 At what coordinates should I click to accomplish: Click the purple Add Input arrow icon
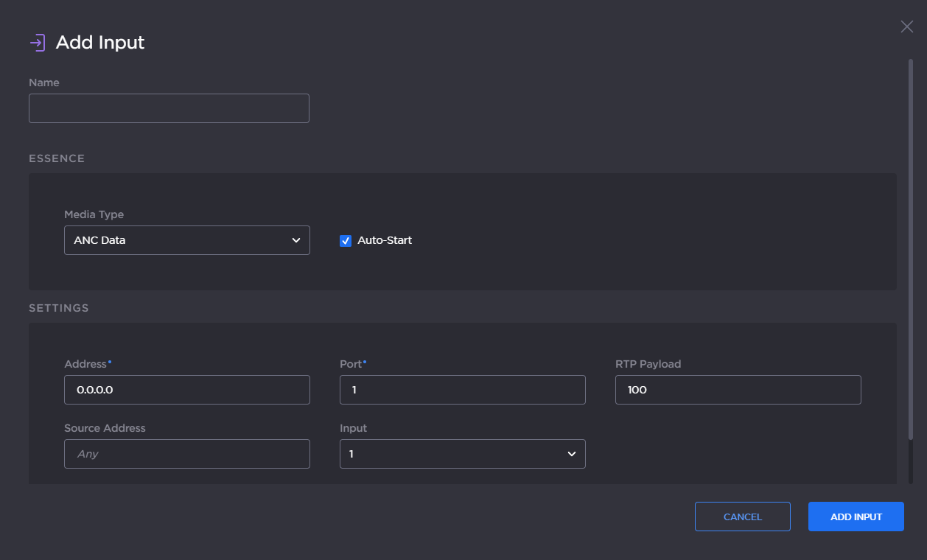point(38,43)
